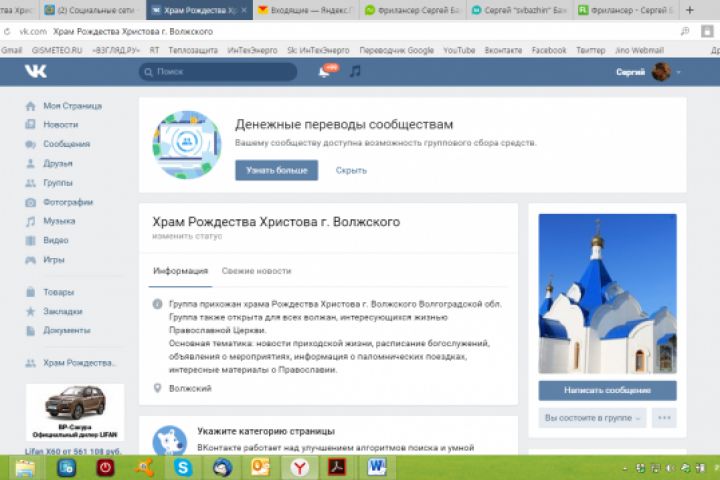
Task: Open Adobe Acrobat taskbar icon
Action: 337,468
